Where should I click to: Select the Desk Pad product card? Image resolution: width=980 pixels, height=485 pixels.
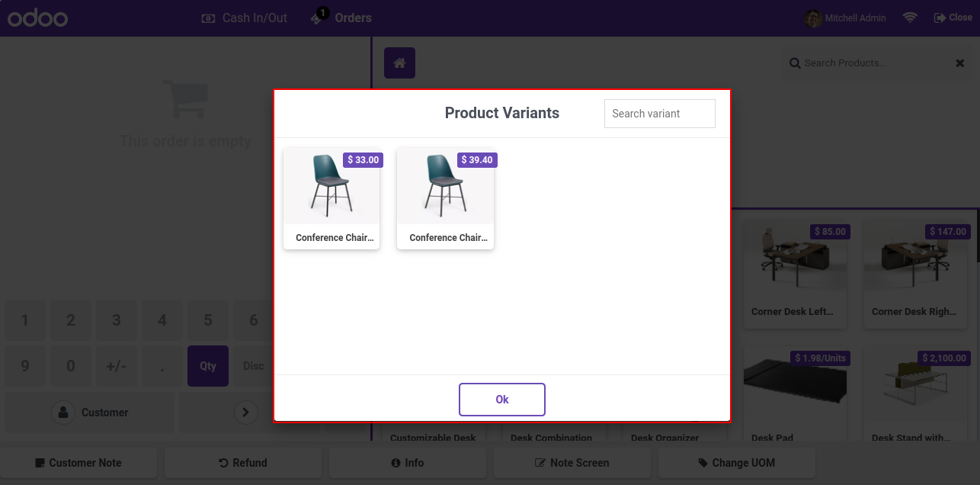[796, 397]
